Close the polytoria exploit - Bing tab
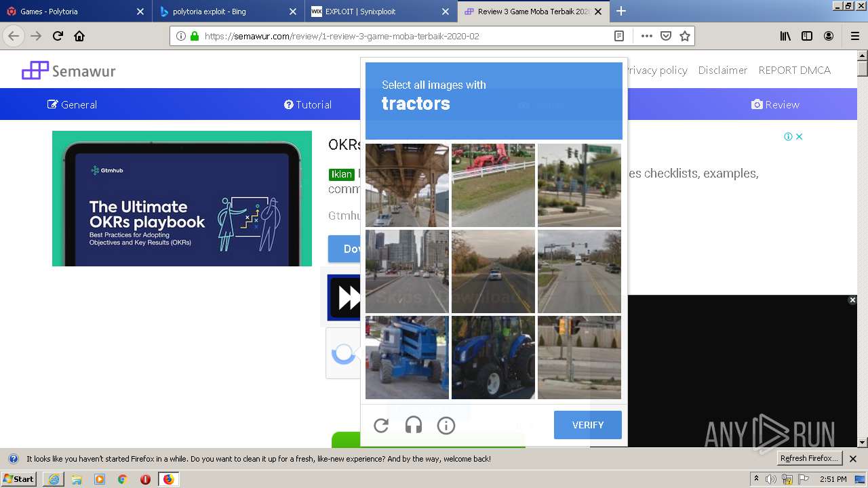 (x=292, y=12)
